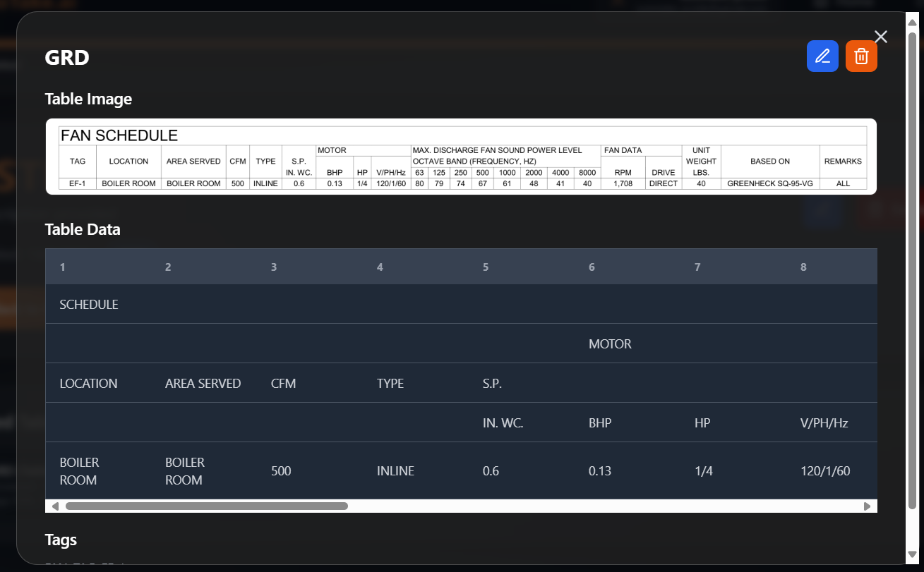Screen dimensions: 924x572
Task: Click the dialog's vertical scrollbar thumb
Action: point(913,268)
